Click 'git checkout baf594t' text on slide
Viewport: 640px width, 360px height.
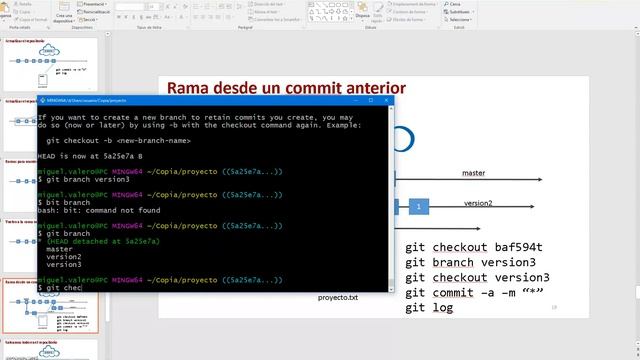coord(474,247)
